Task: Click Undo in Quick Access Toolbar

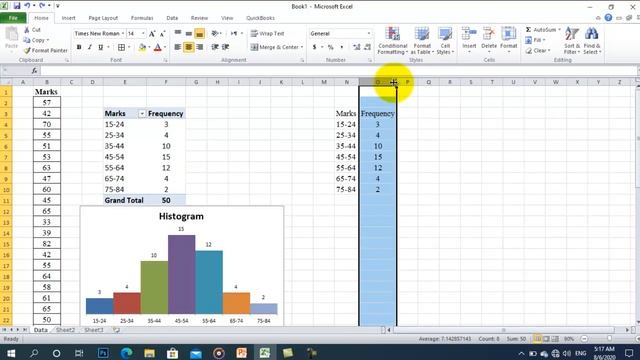Action: click(x=27, y=6)
